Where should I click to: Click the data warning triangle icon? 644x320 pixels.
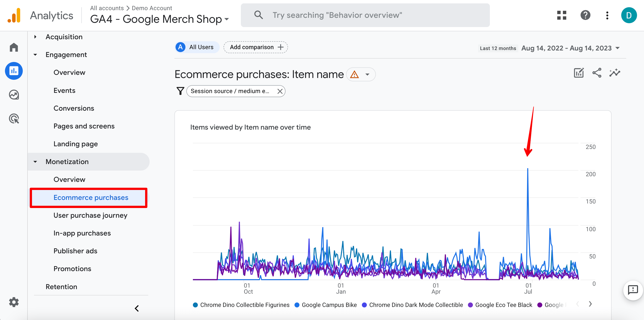pyautogui.click(x=354, y=75)
